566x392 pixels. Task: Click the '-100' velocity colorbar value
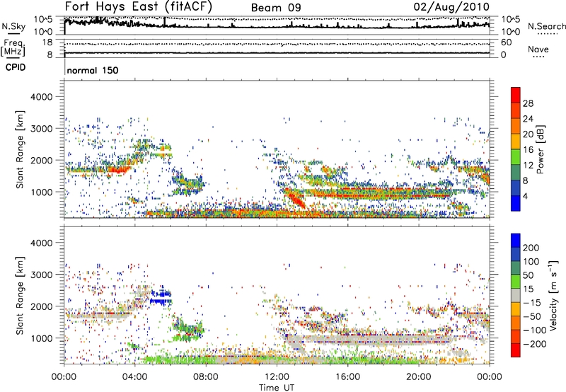(x=535, y=330)
